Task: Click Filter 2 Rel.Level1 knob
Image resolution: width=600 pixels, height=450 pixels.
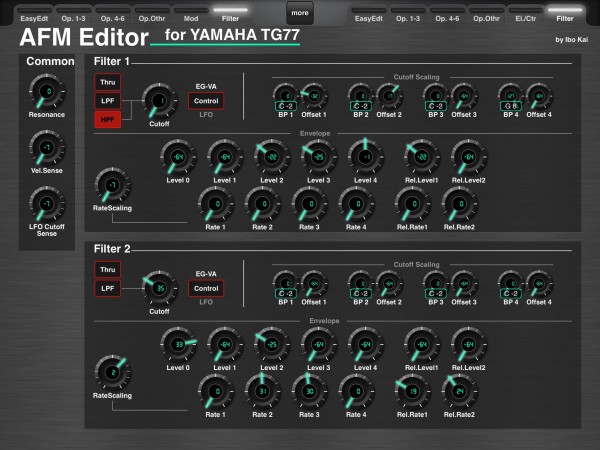Action: [422, 344]
